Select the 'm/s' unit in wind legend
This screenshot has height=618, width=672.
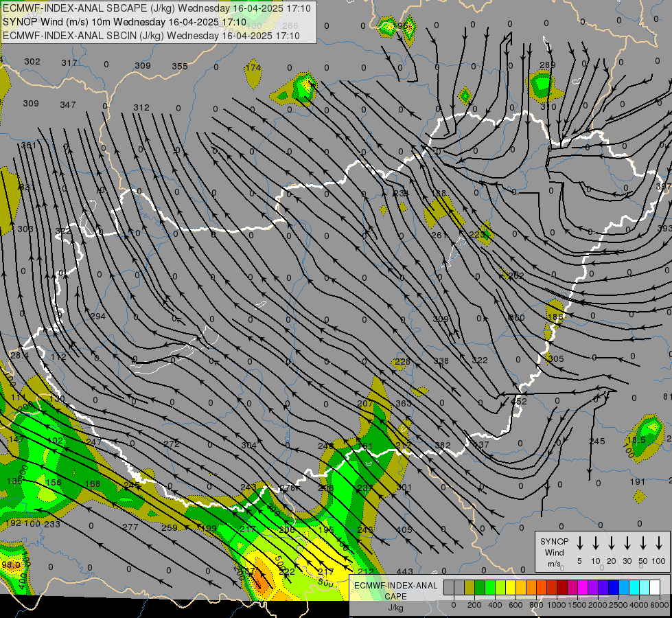[x=554, y=564]
